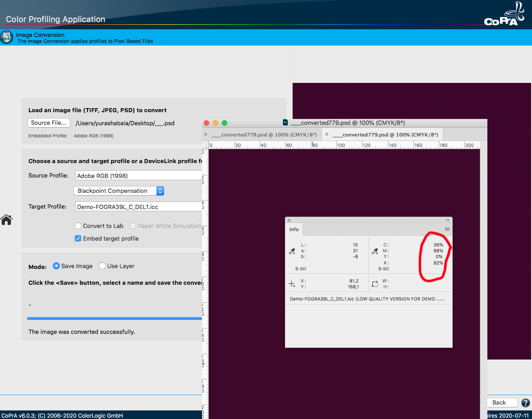
Task: Click the Photoshop horizontal ruler at 100
Action: click(x=341, y=145)
